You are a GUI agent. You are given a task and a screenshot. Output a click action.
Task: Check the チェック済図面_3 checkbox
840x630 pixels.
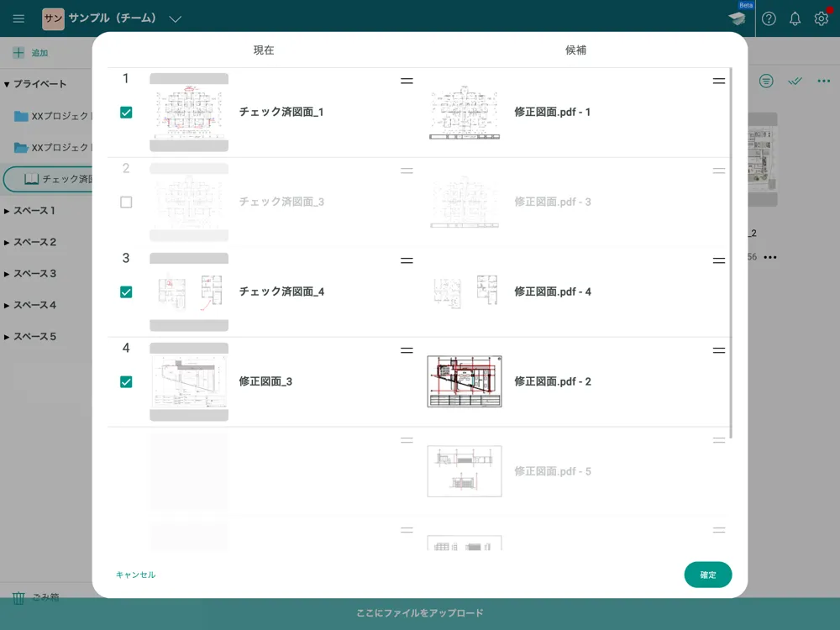126,202
